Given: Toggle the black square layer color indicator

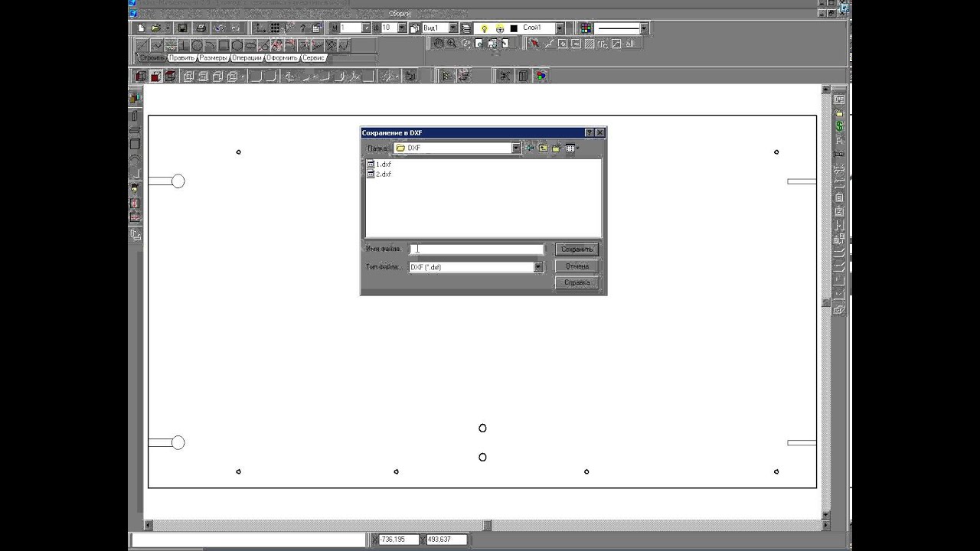Looking at the screenshot, I should pos(514,28).
